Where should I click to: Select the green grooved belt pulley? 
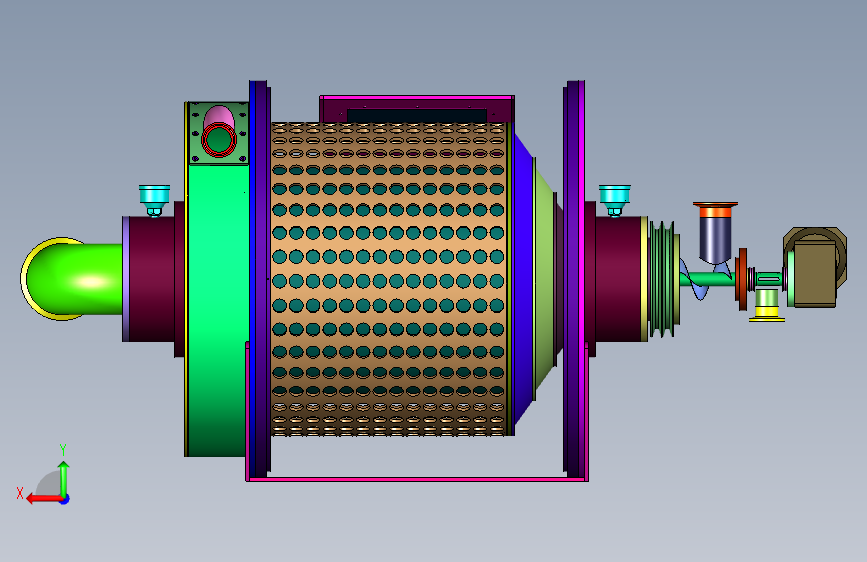coord(662,279)
